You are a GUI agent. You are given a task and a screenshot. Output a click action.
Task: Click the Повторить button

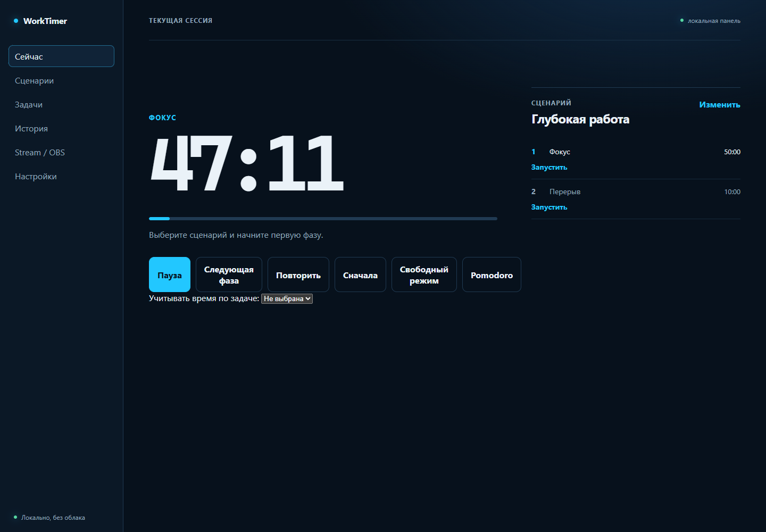click(x=298, y=275)
